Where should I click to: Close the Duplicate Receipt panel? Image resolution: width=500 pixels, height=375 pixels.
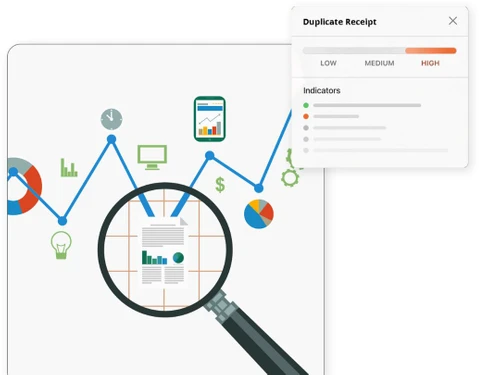[x=453, y=21]
